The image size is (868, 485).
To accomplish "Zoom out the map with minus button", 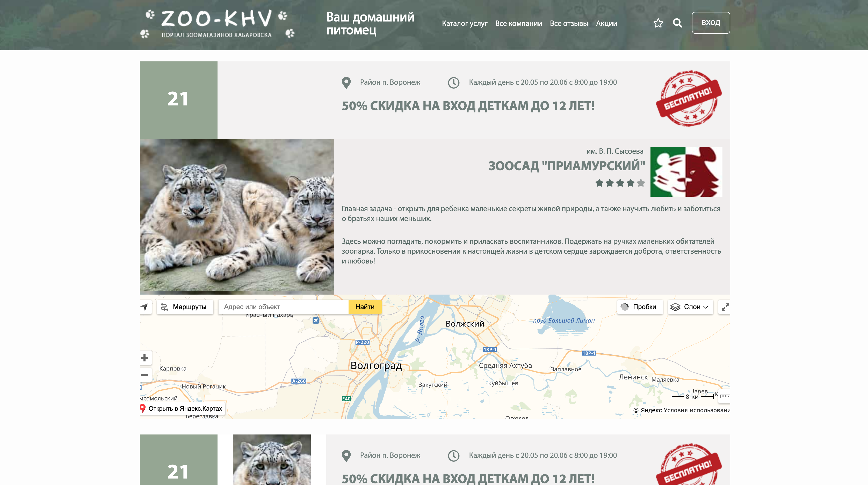I will point(145,375).
